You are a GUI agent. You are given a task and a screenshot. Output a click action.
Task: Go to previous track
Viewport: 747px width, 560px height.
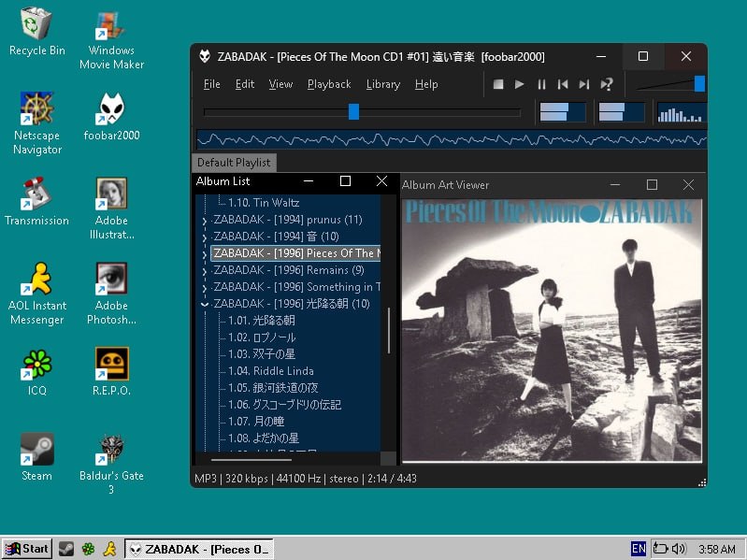pos(563,84)
